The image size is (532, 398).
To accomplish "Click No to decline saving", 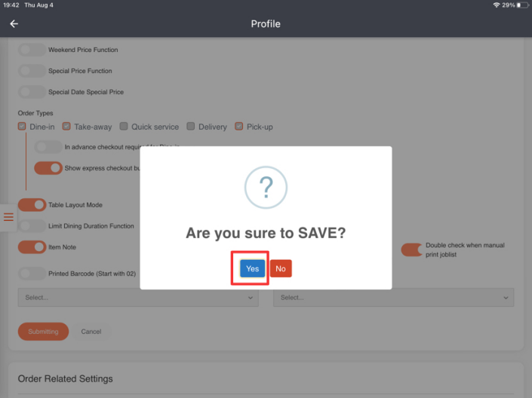I will [281, 268].
